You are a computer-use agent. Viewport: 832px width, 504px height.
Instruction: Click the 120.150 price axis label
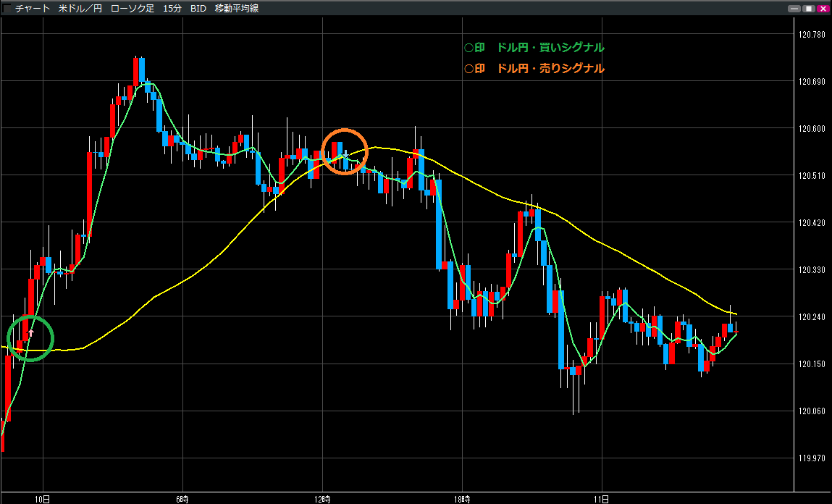coord(812,364)
